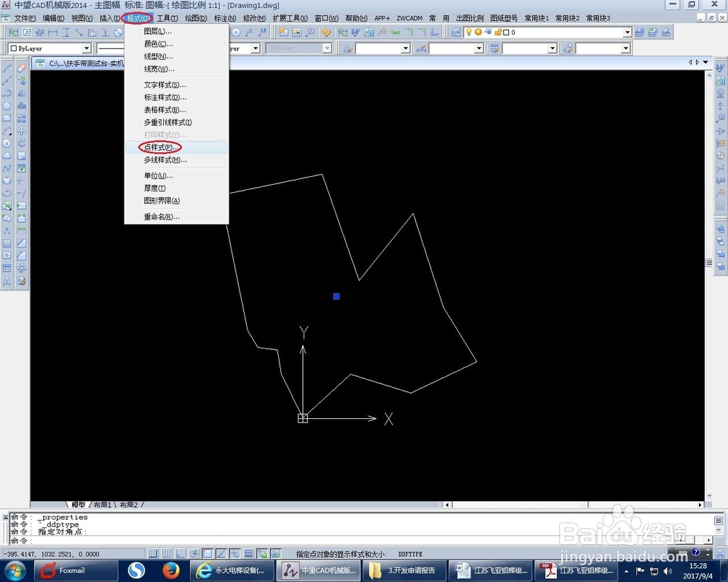Viewport: 728px width, 582px height.
Task: Choose 多线样式(M)... menu entry
Action: coord(176,159)
